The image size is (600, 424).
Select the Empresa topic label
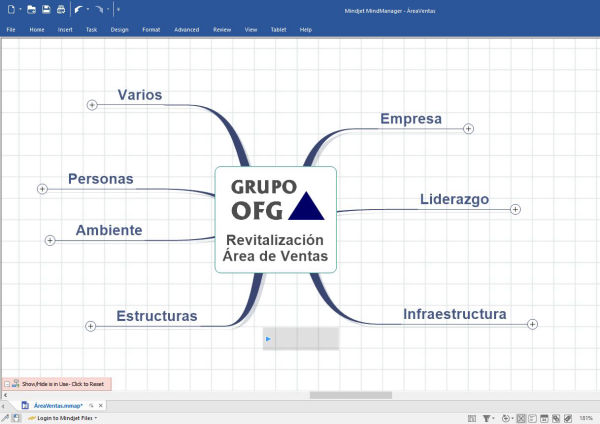[411, 119]
